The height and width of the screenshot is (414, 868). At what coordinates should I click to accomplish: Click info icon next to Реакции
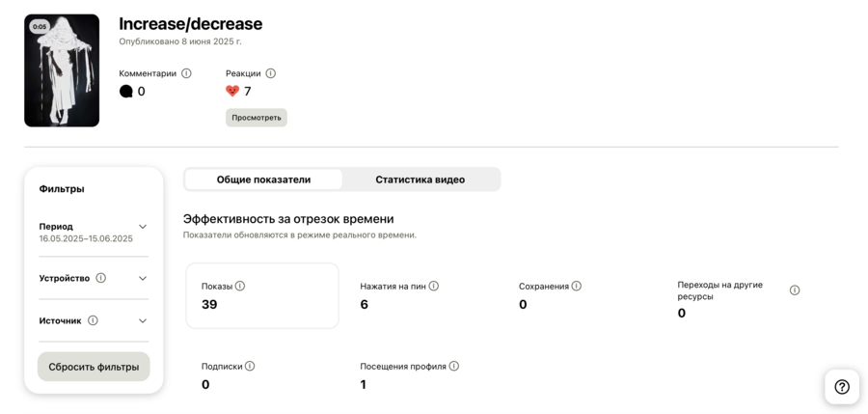coord(270,73)
